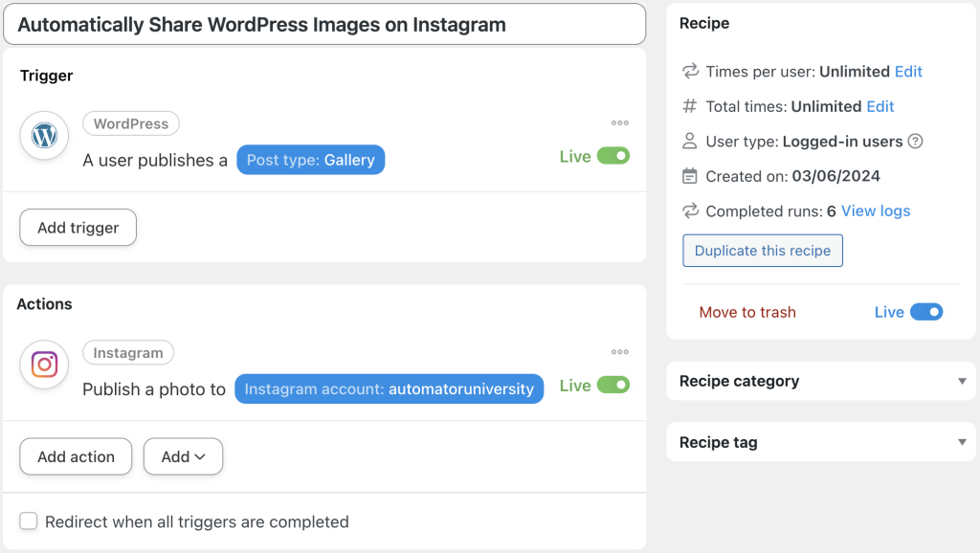Image resolution: width=980 pixels, height=553 pixels.
Task: Expand the Recipe category panel
Action: pos(963,381)
